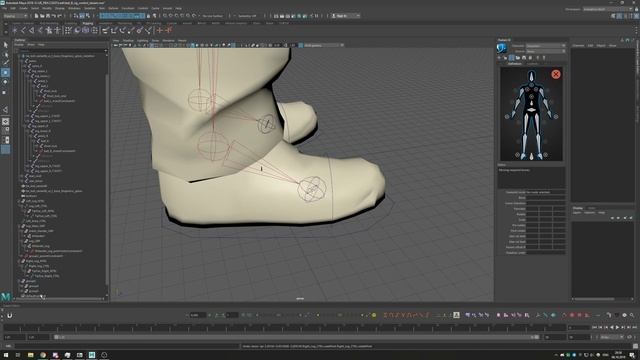Open Chrome from the Windows taskbar

(x=43, y=355)
